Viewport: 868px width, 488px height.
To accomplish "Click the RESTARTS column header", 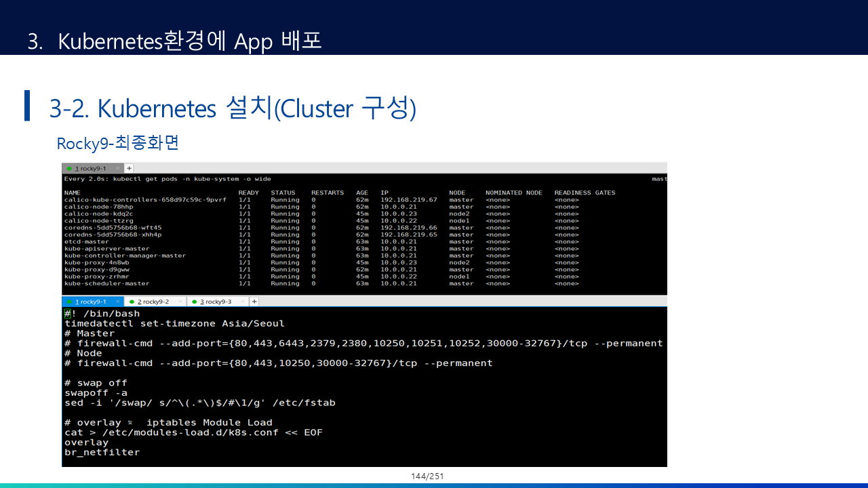I will click(328, 193).
